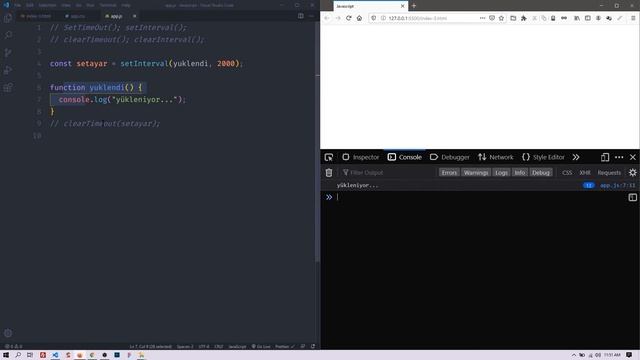
Task: Toggle the Errors console filter
Action: click(449, 173)
